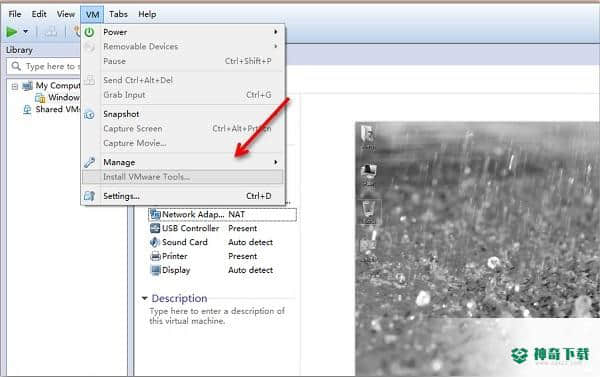Viewport: 600px width, 377px height.
Task: Open the power options dropdown arrow
Action: click(26, 32)
